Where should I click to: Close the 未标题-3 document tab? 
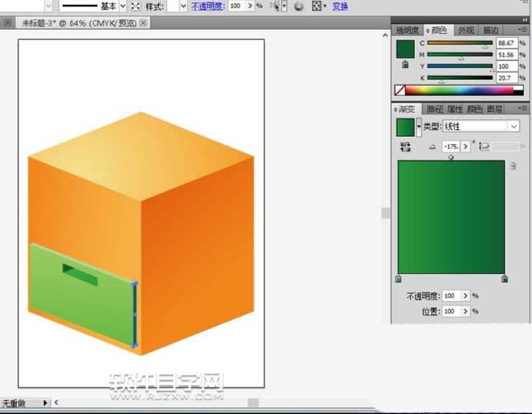tap(145, 25)
